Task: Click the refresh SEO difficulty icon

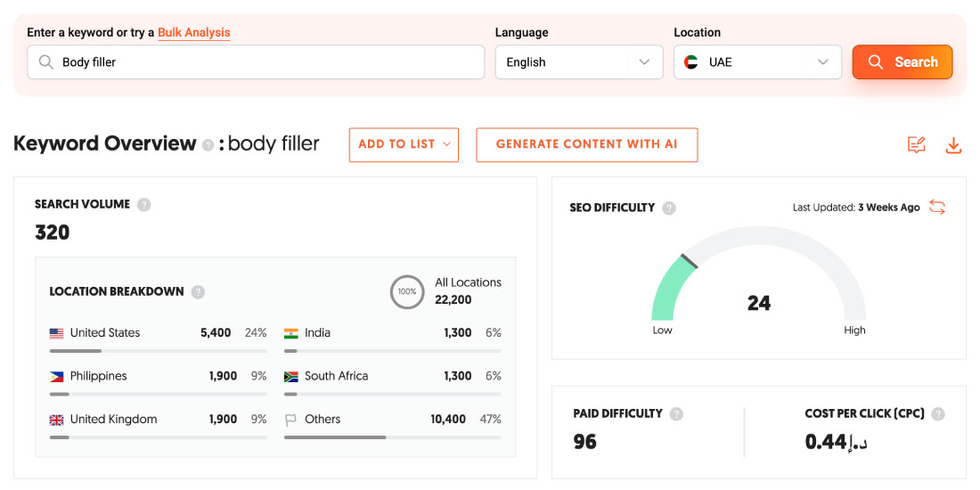Action: [936, 208]
